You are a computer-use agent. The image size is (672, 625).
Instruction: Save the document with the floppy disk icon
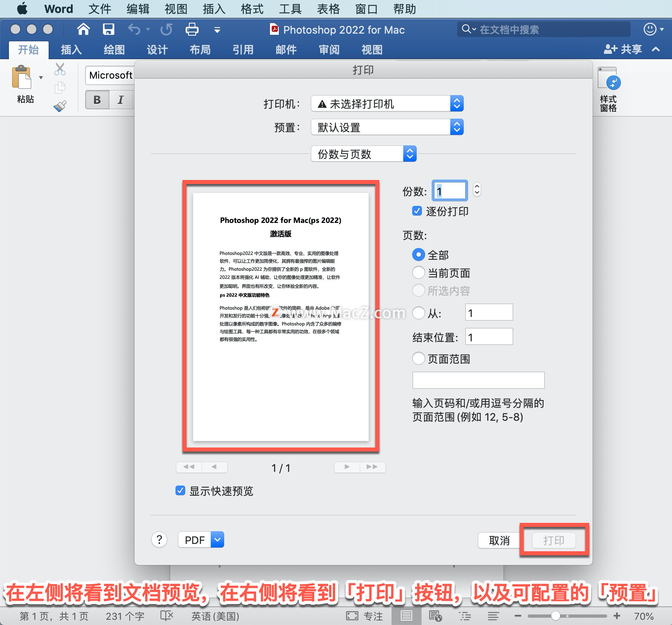pyautogui.click(x=108, y=29)
